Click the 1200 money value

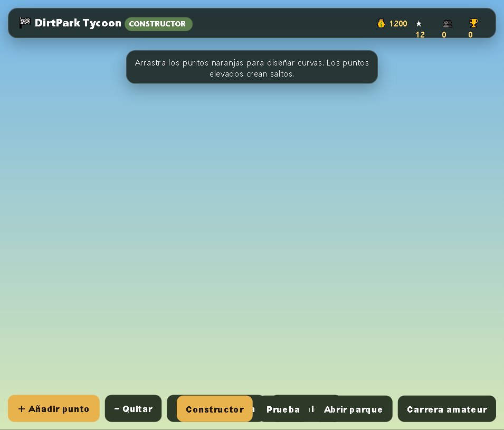pos(398,23)
